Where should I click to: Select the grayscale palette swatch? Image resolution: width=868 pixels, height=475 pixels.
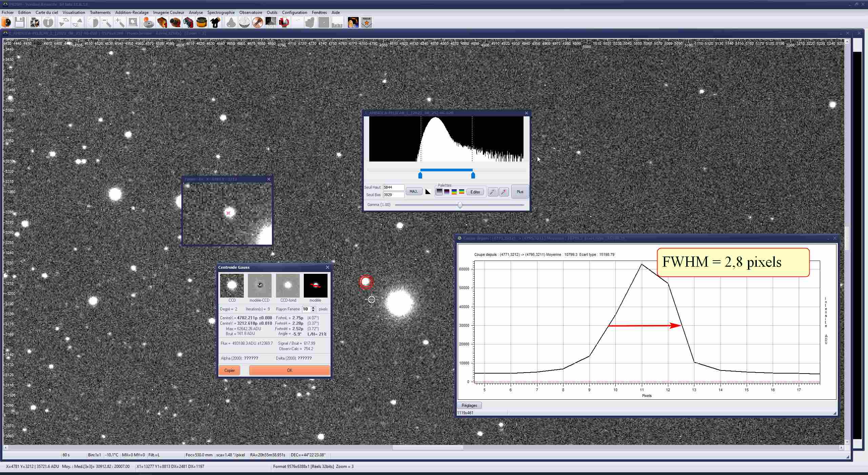coord(439,192)
